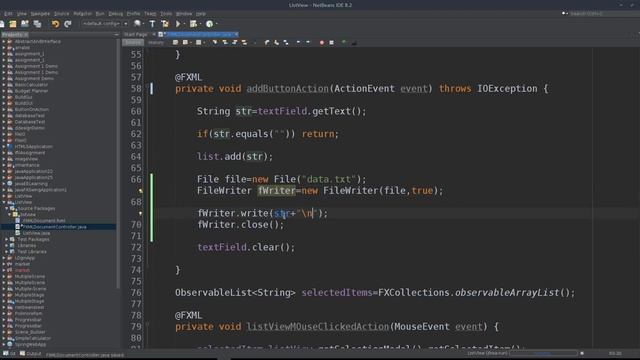Toggle code fold at listViewMOuseClickedAction method
The image size is (640, 360).
(147, 325)
